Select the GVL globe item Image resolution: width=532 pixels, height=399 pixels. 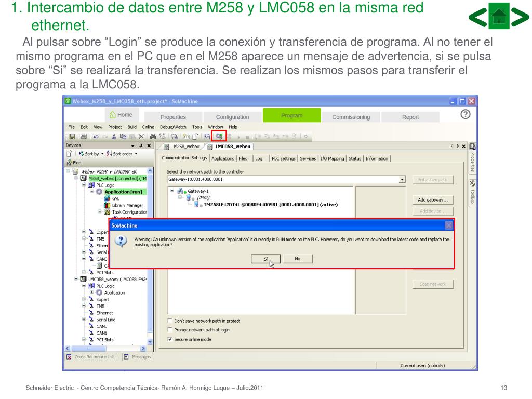point(107,198)
